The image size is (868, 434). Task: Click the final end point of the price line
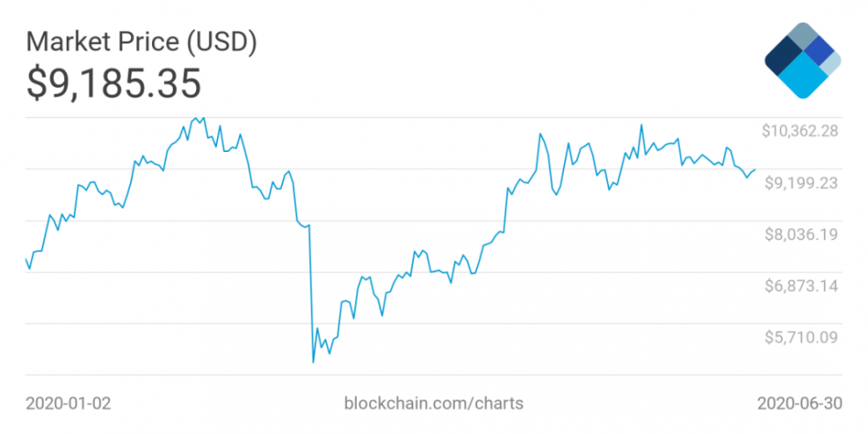(755, 170)
